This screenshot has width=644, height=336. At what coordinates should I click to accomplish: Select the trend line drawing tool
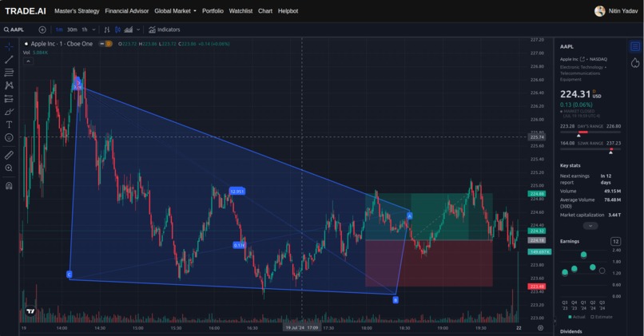click(9, 60)
